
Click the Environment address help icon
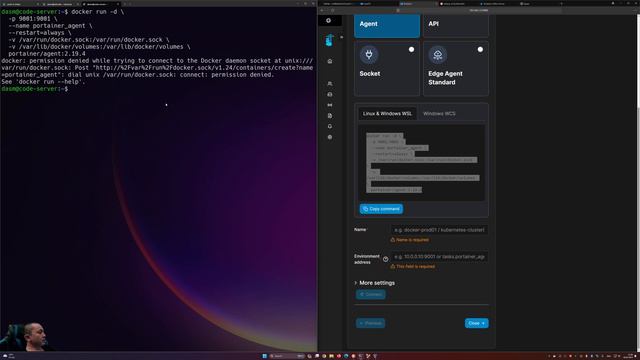click(x=385, y=259)
